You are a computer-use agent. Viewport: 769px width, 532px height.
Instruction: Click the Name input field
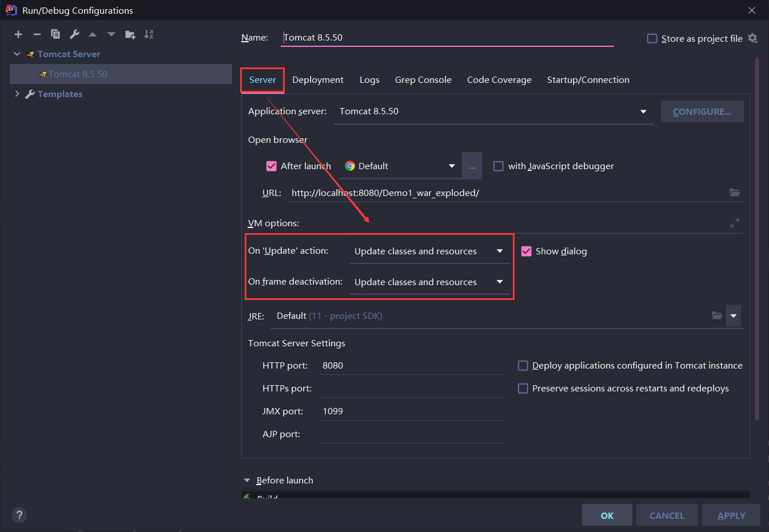(x=448, y=38)
